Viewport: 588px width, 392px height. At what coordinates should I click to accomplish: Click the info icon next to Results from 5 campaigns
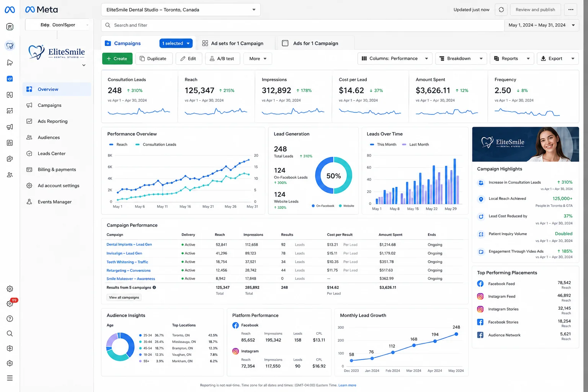point(154,287)
